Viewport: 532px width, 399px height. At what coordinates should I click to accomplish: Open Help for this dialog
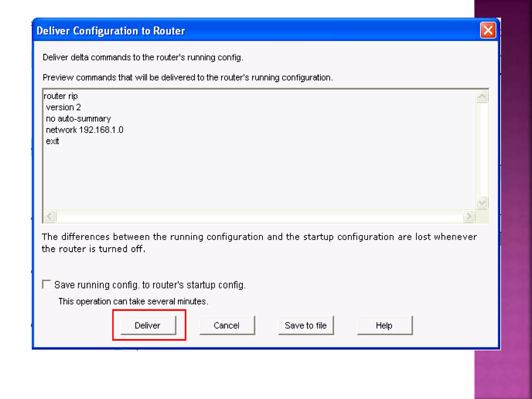tap(384, 325)
